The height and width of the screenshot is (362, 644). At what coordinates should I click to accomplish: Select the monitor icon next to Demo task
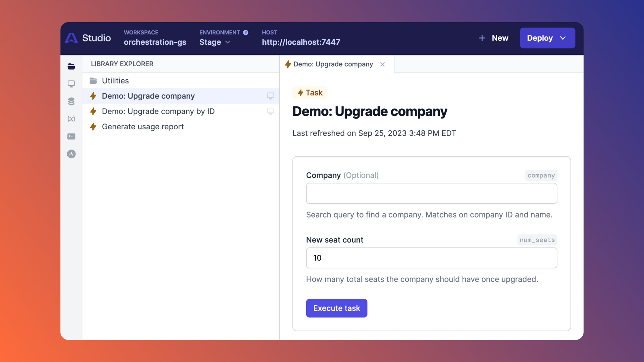point(271,96)
